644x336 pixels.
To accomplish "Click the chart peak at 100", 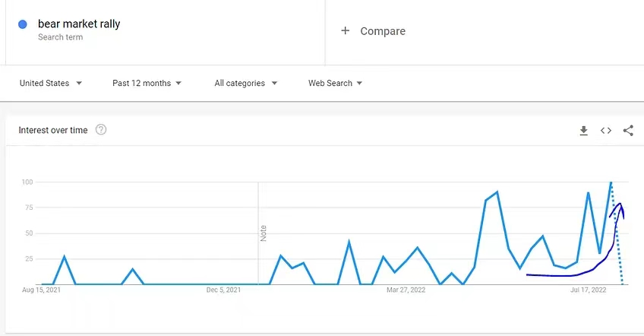I will point(611,183).
